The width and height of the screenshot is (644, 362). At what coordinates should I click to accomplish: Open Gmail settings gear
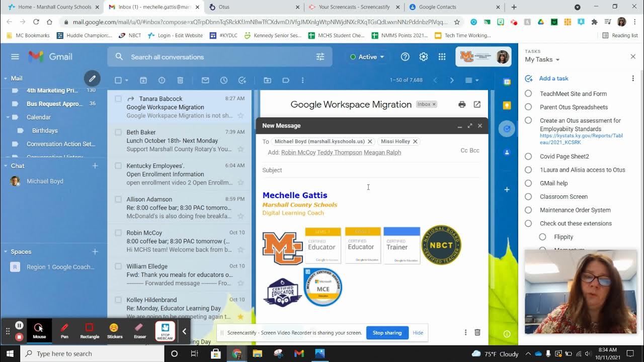[424, 57]
